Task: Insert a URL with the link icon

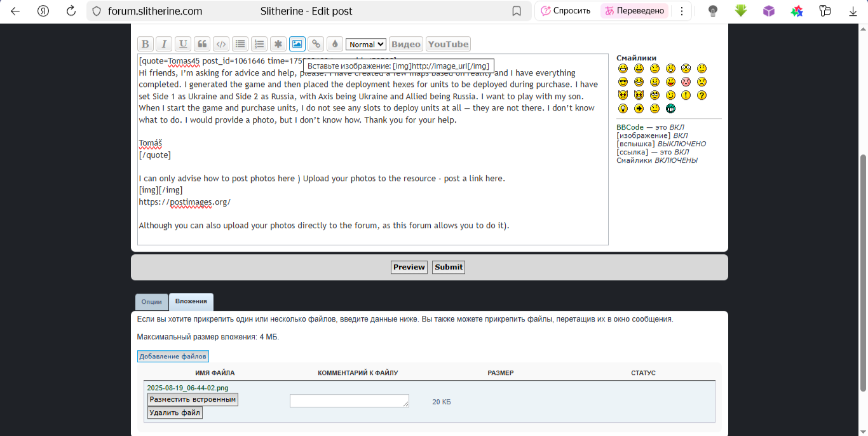Action: [316, 44]
